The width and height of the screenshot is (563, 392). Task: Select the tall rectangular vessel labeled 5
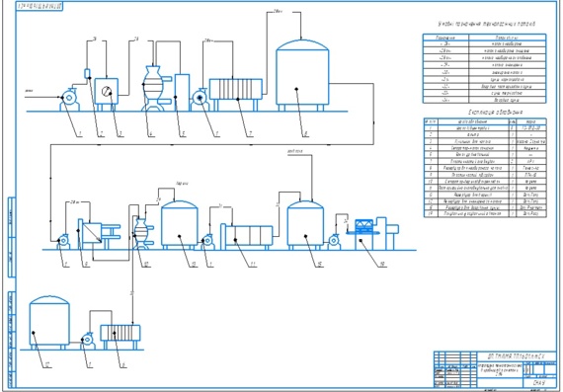click(182, 93)
